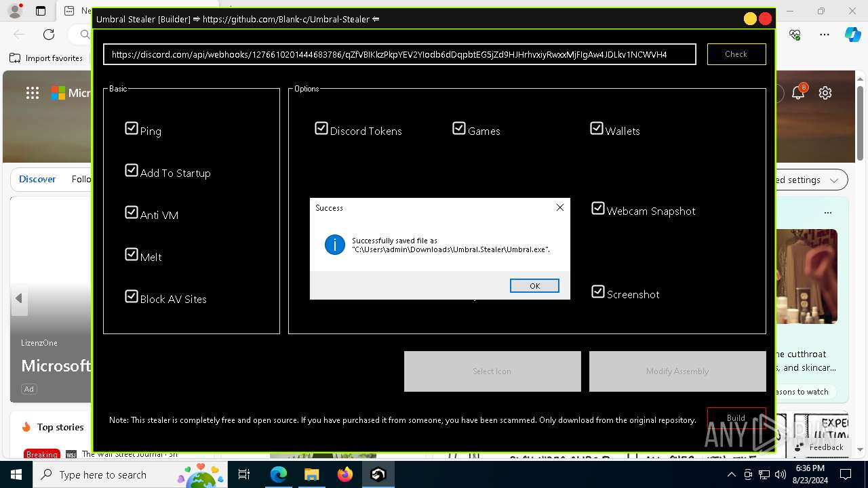Open Task View from taskbar
Screen dimensions: 868x488
(x=244, y=474)
